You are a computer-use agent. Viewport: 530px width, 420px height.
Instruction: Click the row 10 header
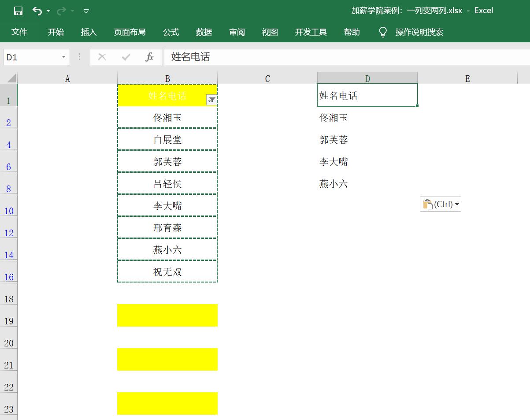[9, 211]
